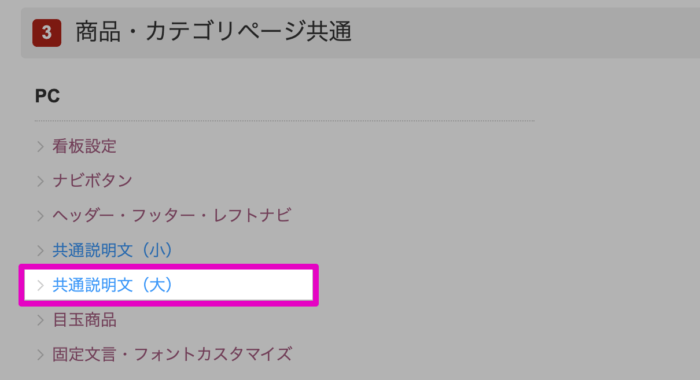Image resolution: width=700 pixels, height=380 pixels.
Task: Click the red number 3 badge
Action: [46, 33]
